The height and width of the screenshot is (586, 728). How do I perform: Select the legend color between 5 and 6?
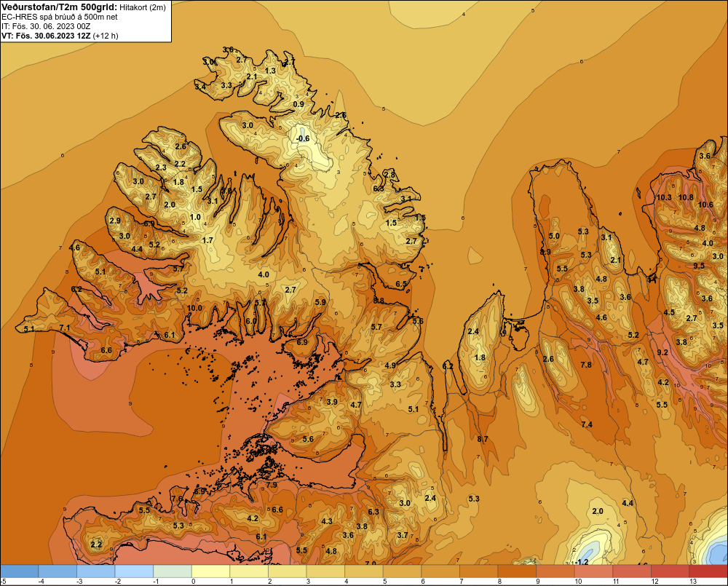(x=402, y=571)
